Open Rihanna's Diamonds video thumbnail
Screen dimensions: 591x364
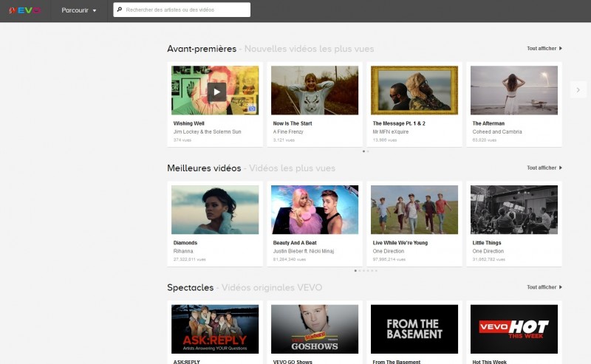pyautogui.click(x=215, y=210)
